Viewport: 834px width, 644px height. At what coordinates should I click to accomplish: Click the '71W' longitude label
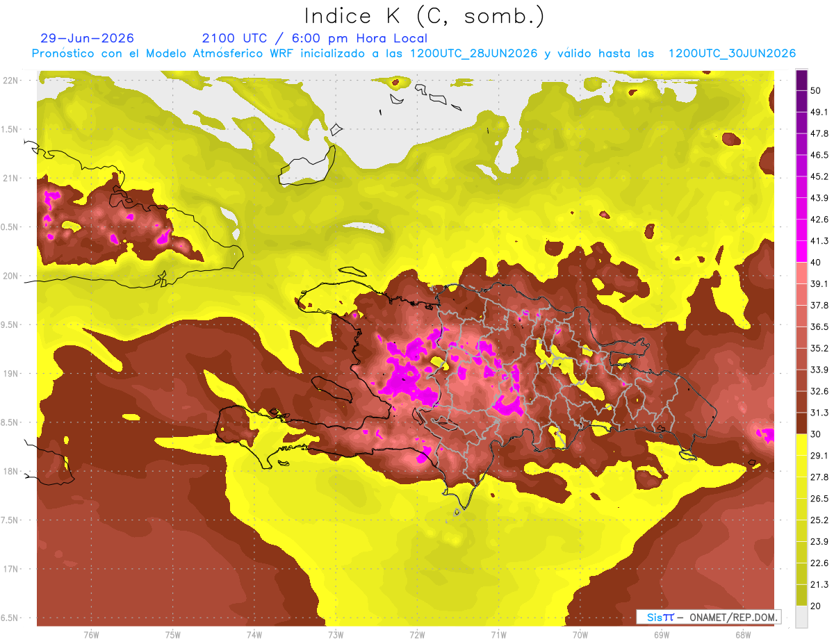click(498, 634)
